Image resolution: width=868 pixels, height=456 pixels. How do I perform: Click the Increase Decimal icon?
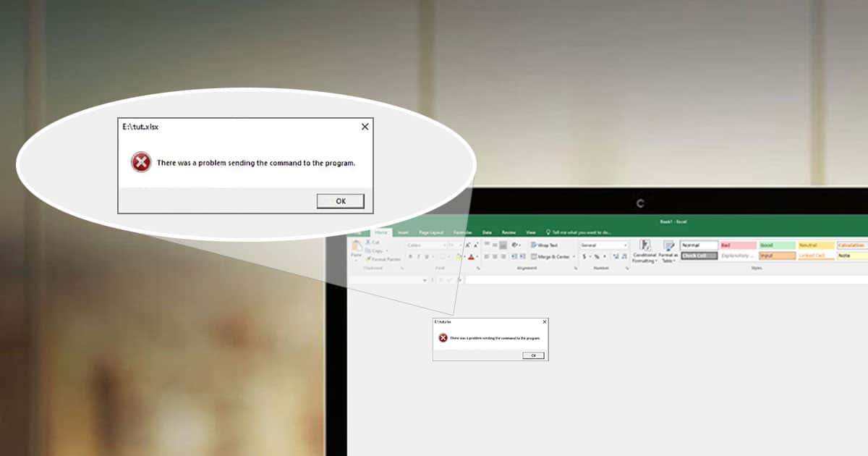click(x=616, y=257)
